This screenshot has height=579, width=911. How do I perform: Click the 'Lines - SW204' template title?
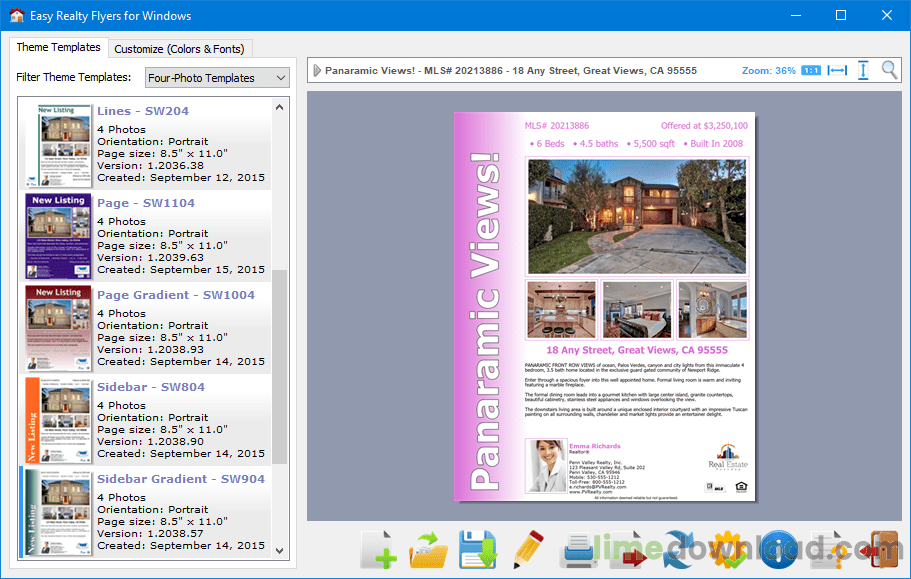tap(143, 111)
